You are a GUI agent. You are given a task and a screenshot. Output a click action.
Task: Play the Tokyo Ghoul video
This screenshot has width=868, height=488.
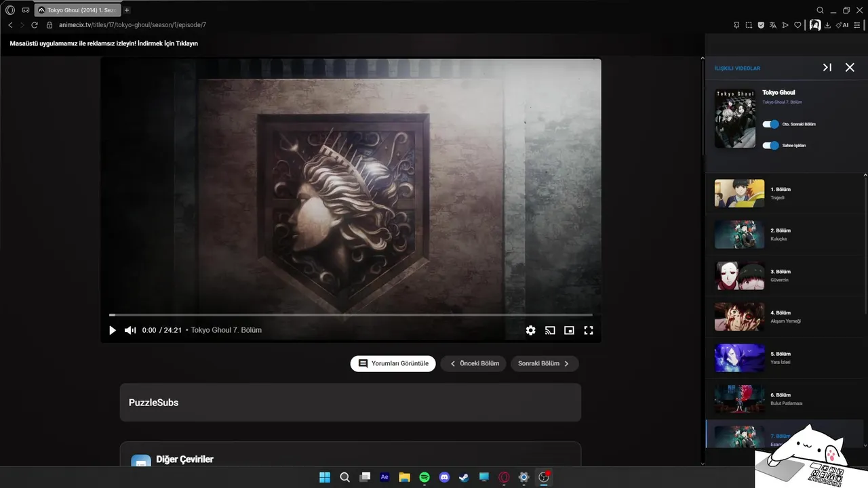tap(113, 330)
